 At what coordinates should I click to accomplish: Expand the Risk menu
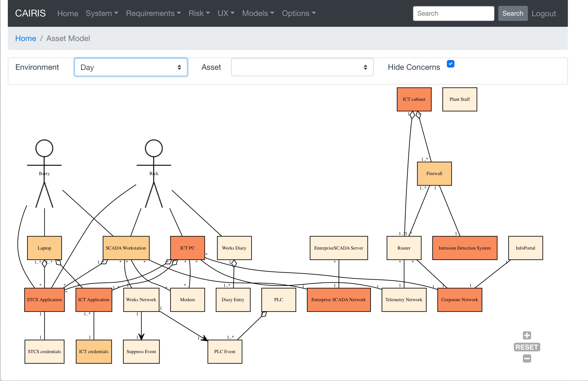coord(199,13)
